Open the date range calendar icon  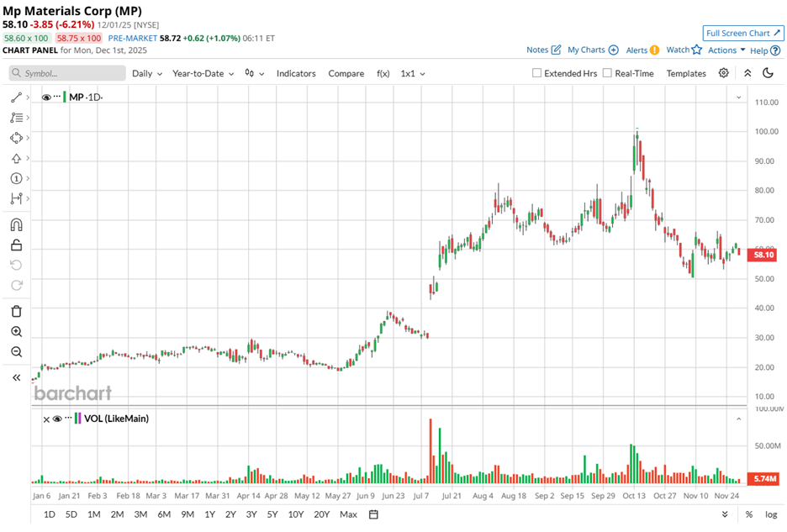point(373,514)
